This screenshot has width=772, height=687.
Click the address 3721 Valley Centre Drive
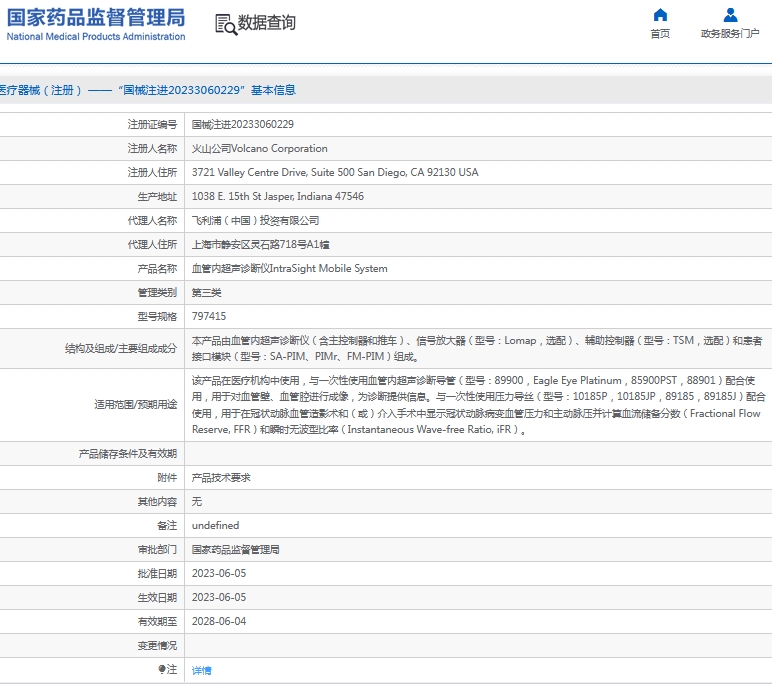pos(335,172)
